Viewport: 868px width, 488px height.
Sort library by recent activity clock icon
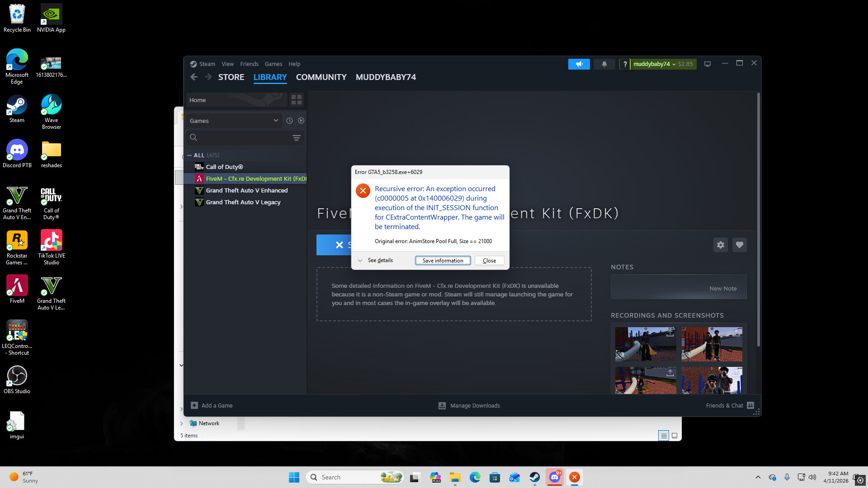click(x=289, y=121)
